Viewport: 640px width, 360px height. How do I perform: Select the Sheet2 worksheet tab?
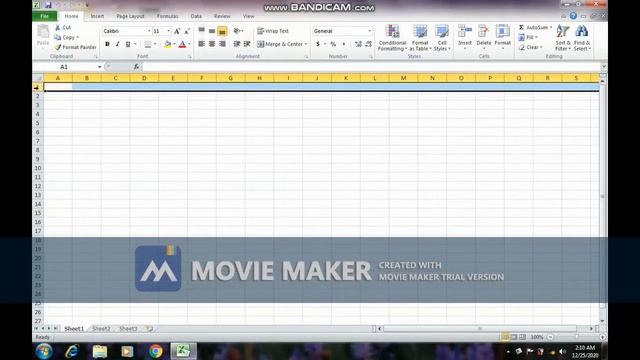(x=101, y=329)
